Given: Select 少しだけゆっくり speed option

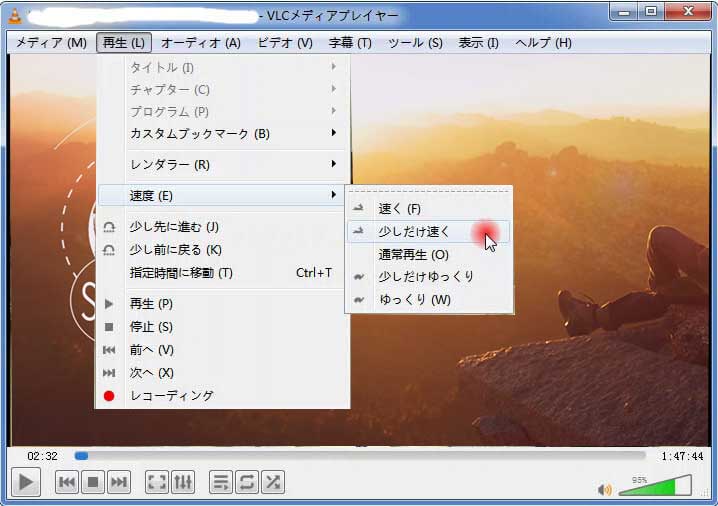Looking at the screenshot, I should [429, 277].
